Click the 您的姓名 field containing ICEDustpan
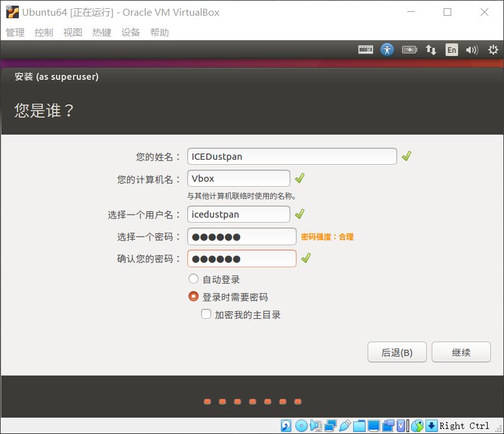This screenshot has height=434, width=504. tap(292, 157)
